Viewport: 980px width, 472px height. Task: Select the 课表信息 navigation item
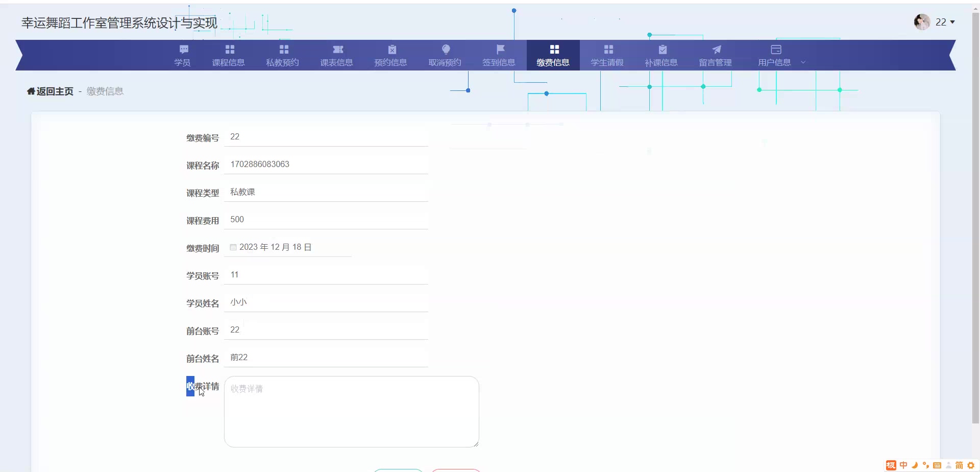coord(337,55)
